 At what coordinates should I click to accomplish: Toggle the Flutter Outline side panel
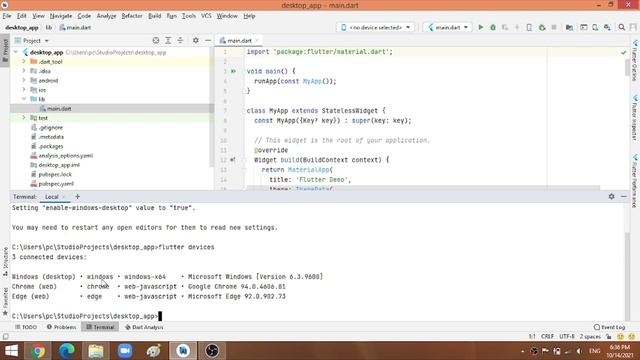coord(635,60)
